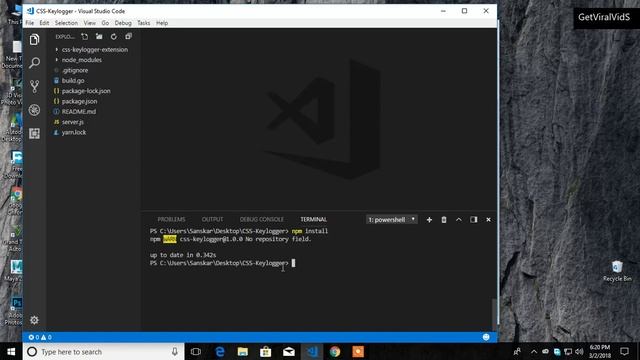Create a new terminal with plus icon
Viewport: 640px width, 360px height.
[429, 220]
